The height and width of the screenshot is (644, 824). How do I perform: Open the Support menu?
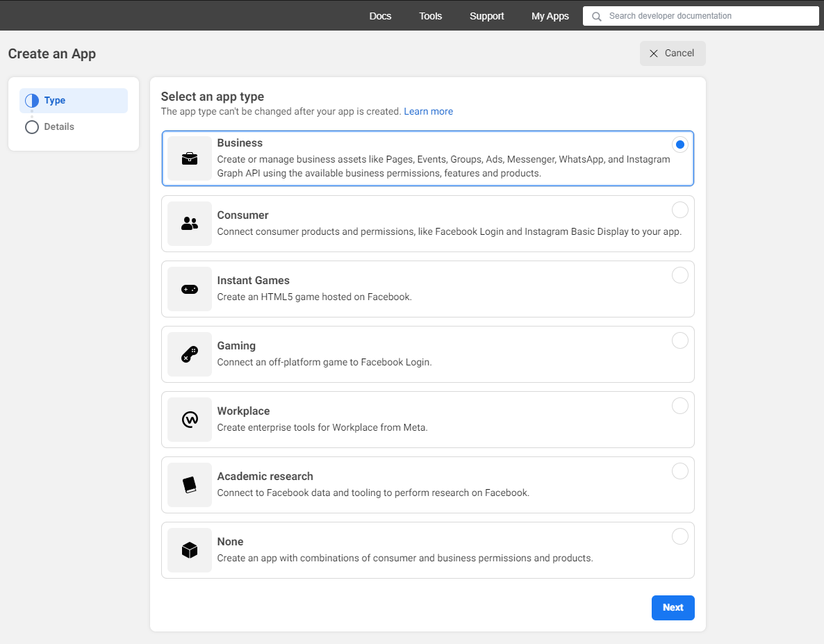486,16
